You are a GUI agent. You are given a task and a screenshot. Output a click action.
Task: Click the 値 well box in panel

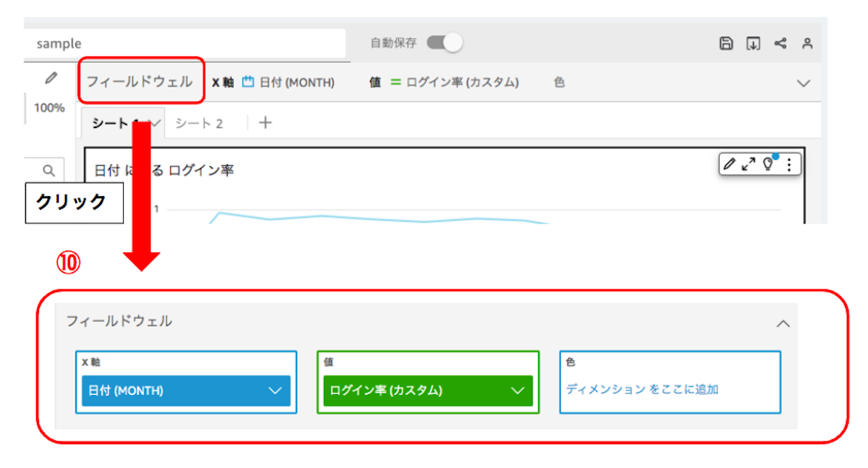428,382
